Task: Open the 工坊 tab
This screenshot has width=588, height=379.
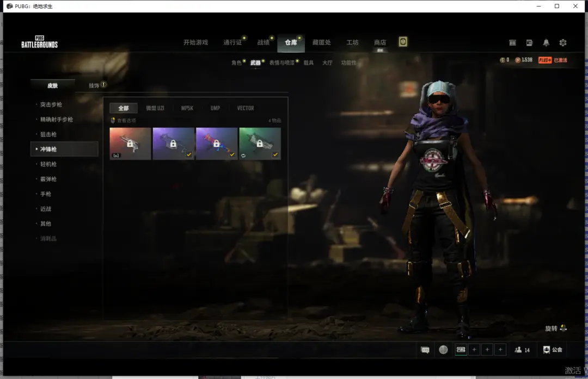Action: [352, 42]
